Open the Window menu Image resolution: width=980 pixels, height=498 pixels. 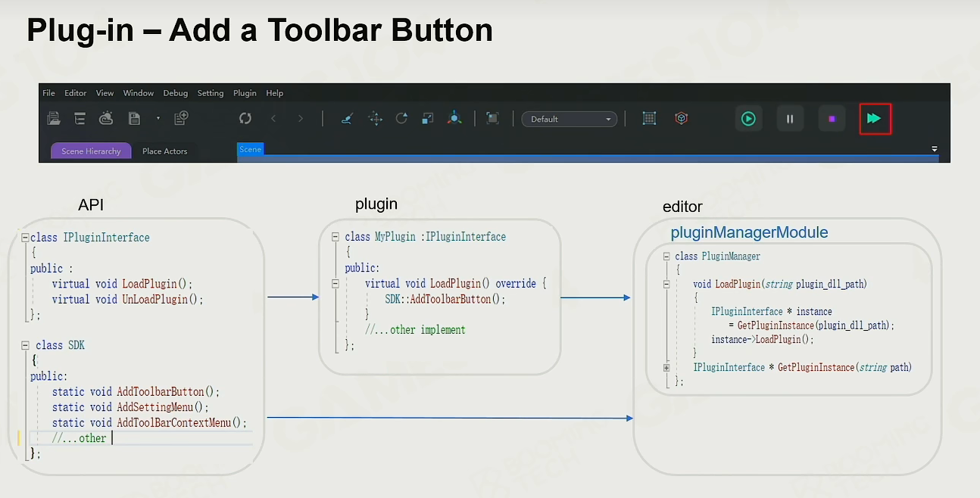pos(139,93)
